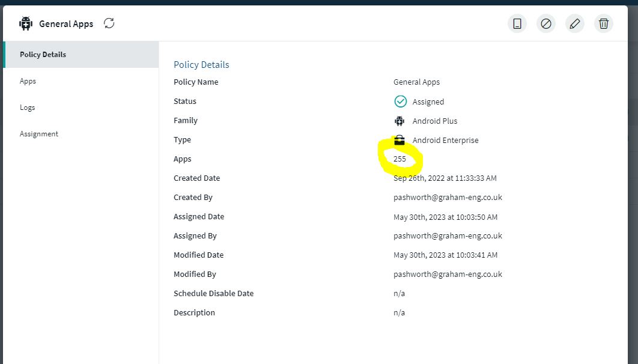Click the disable policy circle-slash icon

click(x=545, y=23)
